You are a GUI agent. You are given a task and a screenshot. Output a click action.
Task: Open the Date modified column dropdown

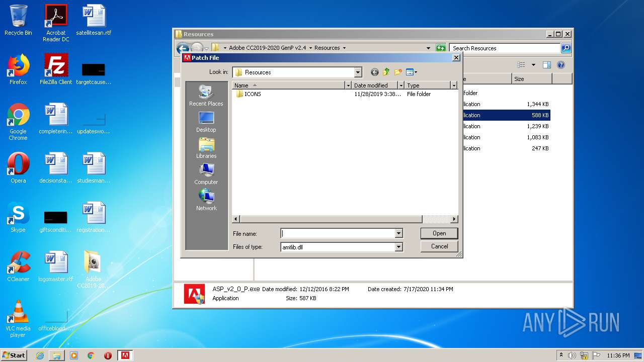coord(401,85)
